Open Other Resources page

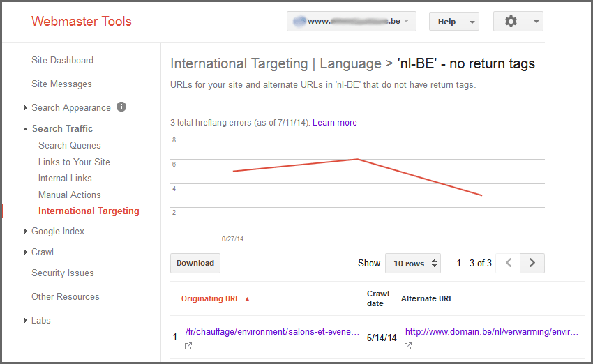click(66, 297)
